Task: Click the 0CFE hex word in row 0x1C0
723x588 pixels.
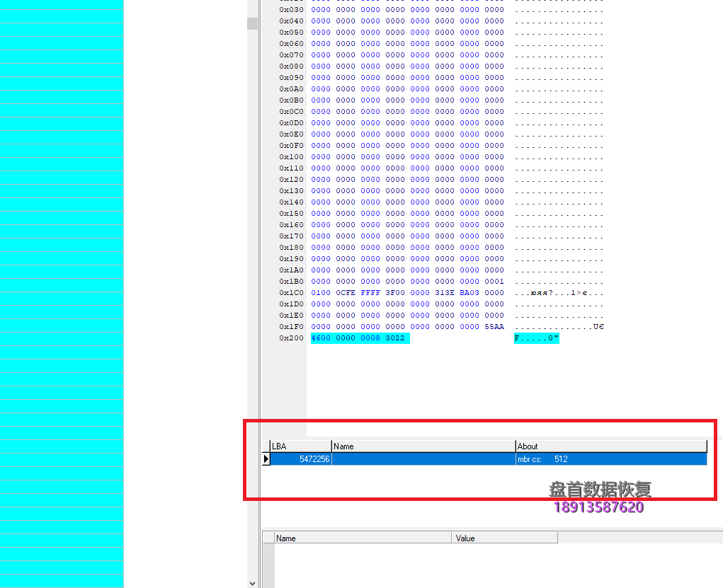Action: click(346, 293)
